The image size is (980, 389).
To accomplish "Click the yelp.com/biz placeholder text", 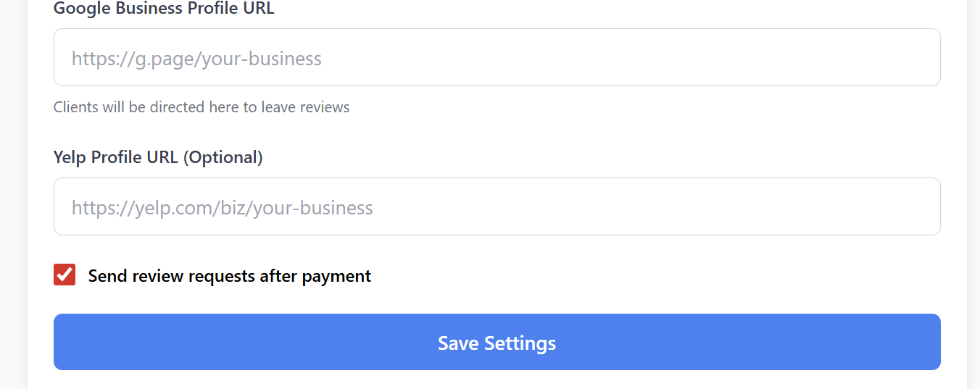I will coord(222,208).
